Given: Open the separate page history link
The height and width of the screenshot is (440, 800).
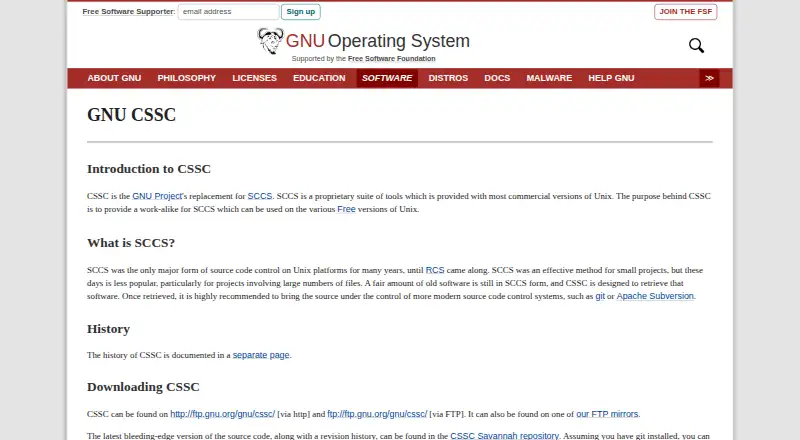Looking at the screenshot, I should point(261,355).
